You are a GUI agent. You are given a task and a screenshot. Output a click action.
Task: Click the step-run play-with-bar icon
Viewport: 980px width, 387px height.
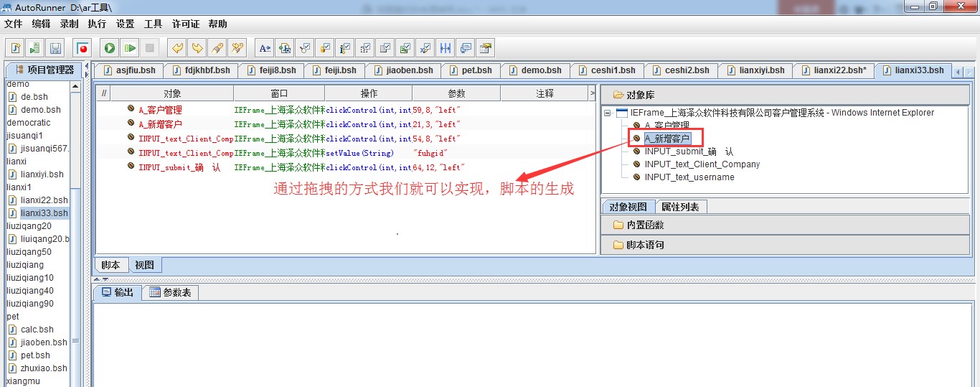pyautogui.click(x=130, y=48)
